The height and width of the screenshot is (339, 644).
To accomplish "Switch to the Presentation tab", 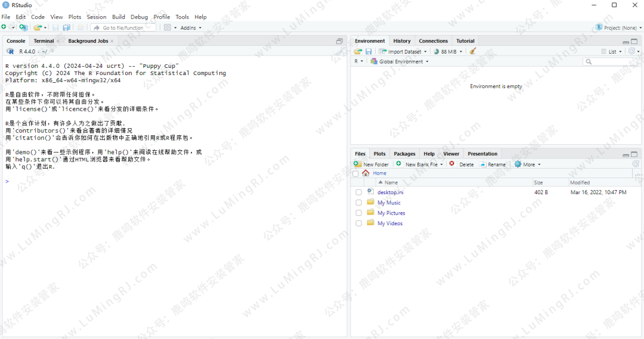I will 482,154.
